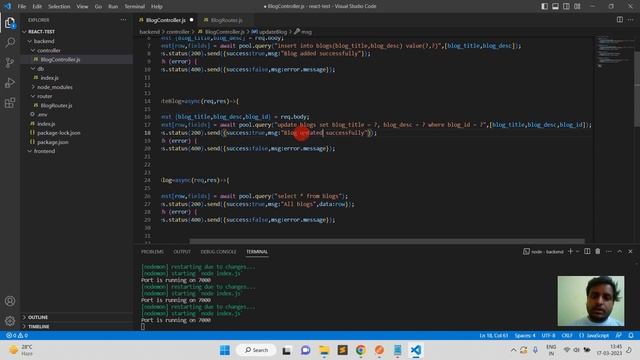The height and width of the screenshot is (360, 640).
Task: Open the Help menu
Action: pos(157,6)
